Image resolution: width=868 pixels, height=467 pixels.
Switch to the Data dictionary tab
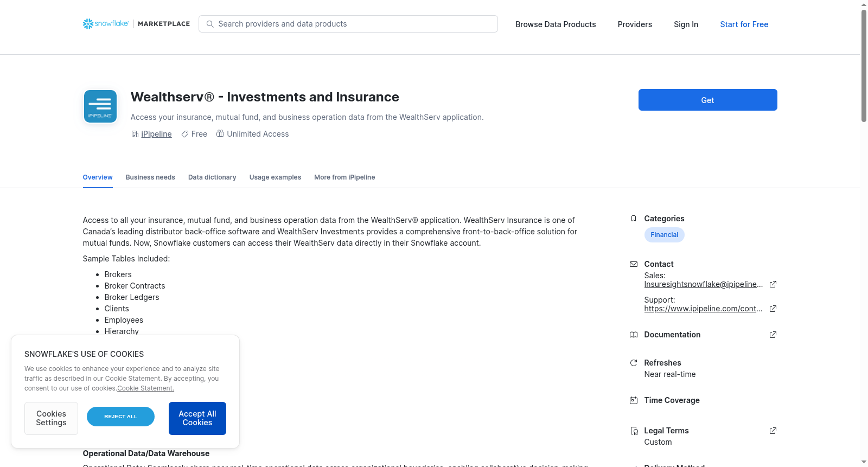(x=212, y=177)
